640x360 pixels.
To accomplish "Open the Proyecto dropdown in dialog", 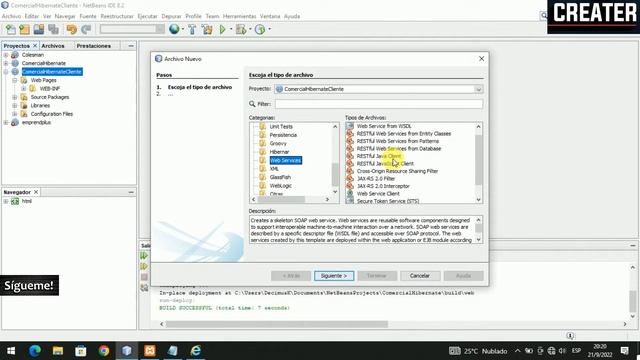I will pos(478,89).
